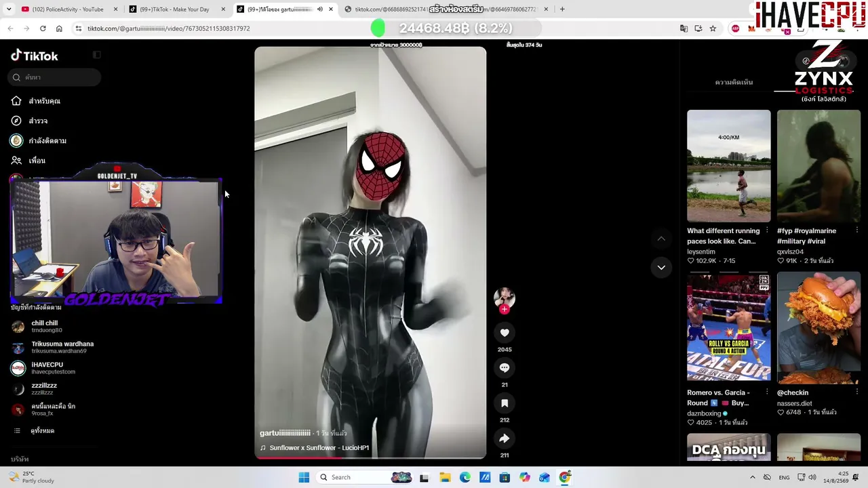Switch to TikTok - Make Your Day tab

[x=174, y=9]
